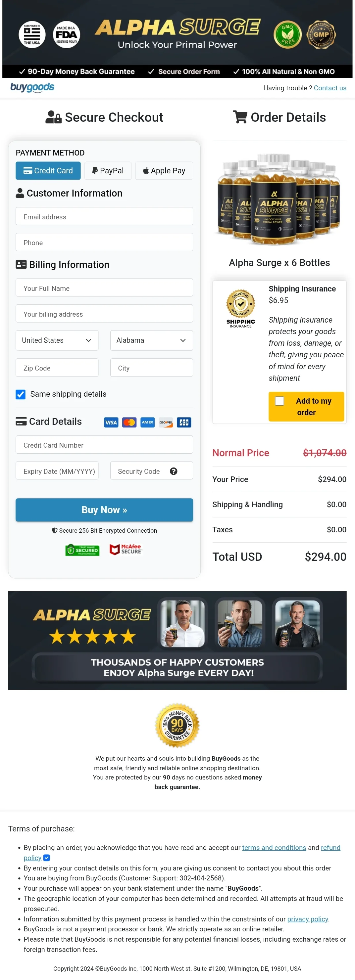
Task: Click the Mastercard icon
Action: pyautogui.click(x=129, y=422)
